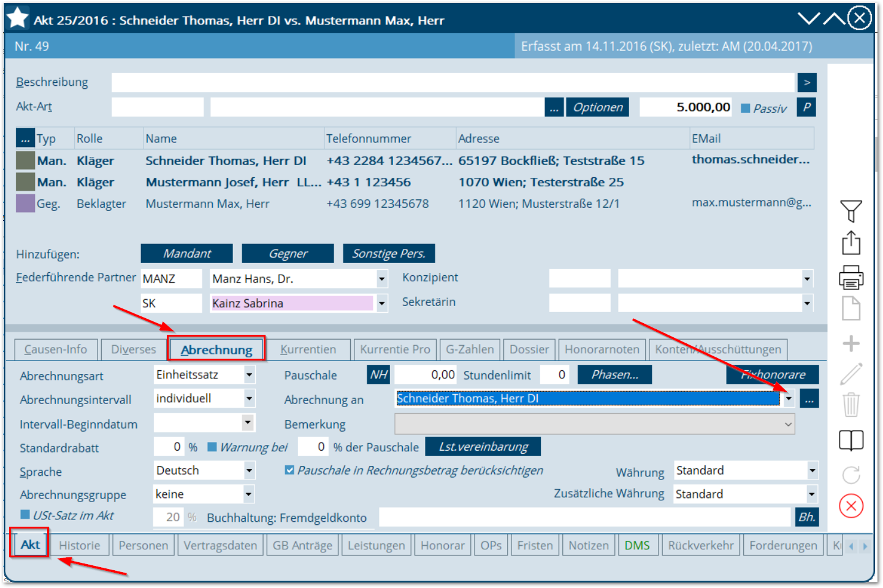The width and height of the screenshot is (883, 588).
Task: Toggle the Passiv checkbox
Action: pyautogui.click(x=746, y=108)
